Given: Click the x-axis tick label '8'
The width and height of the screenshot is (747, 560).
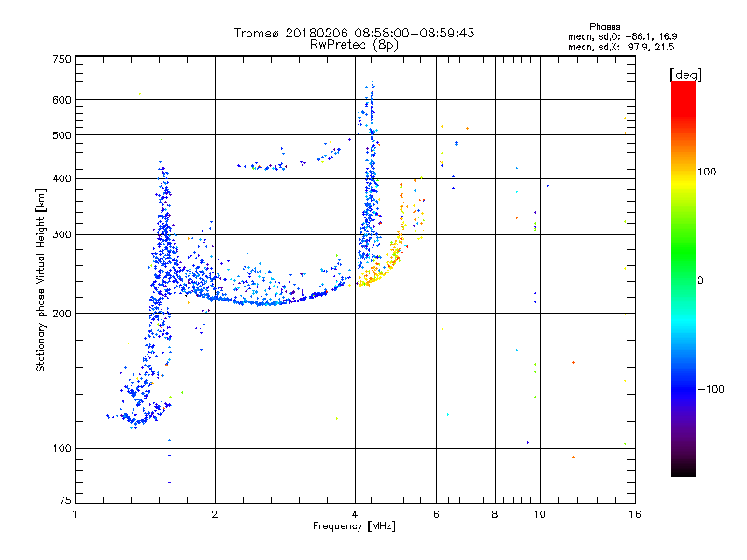Looking at the screenshot, I should (495, 514).
